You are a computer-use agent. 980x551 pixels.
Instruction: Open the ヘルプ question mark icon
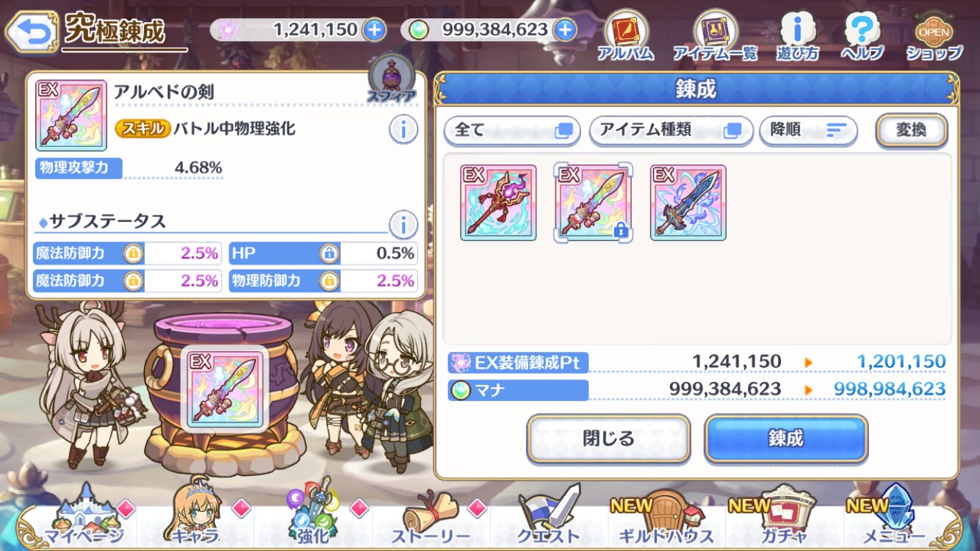coord(862,35)
